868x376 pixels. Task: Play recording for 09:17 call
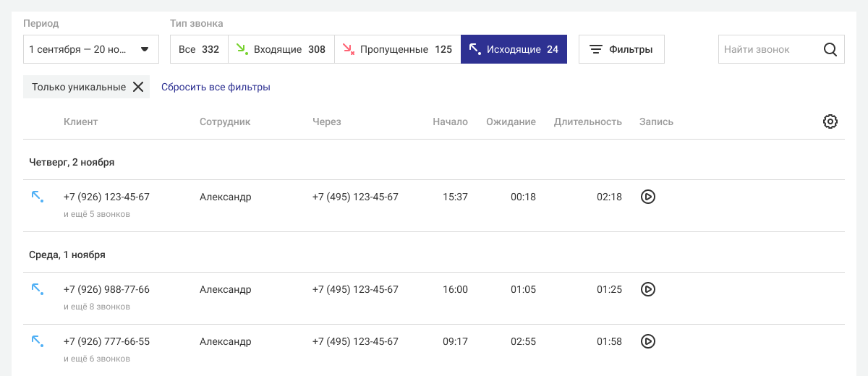click(x=648, y=341)
